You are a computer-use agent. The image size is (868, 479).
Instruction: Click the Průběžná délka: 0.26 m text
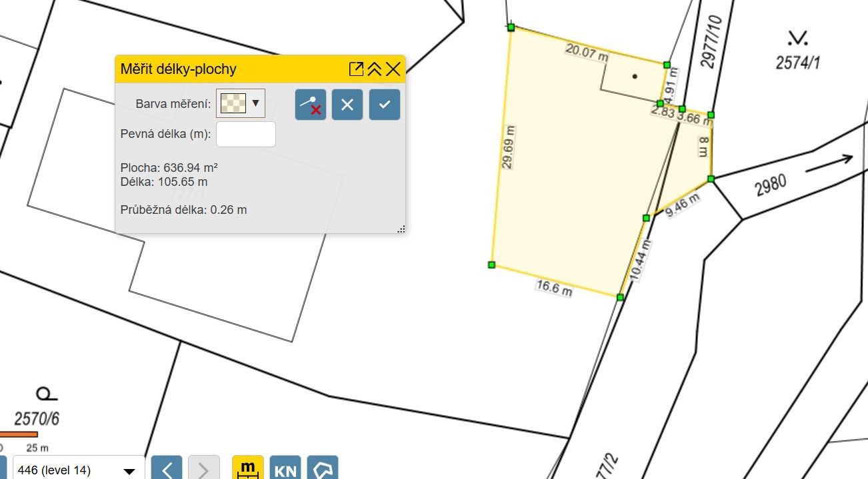(184, 209)
